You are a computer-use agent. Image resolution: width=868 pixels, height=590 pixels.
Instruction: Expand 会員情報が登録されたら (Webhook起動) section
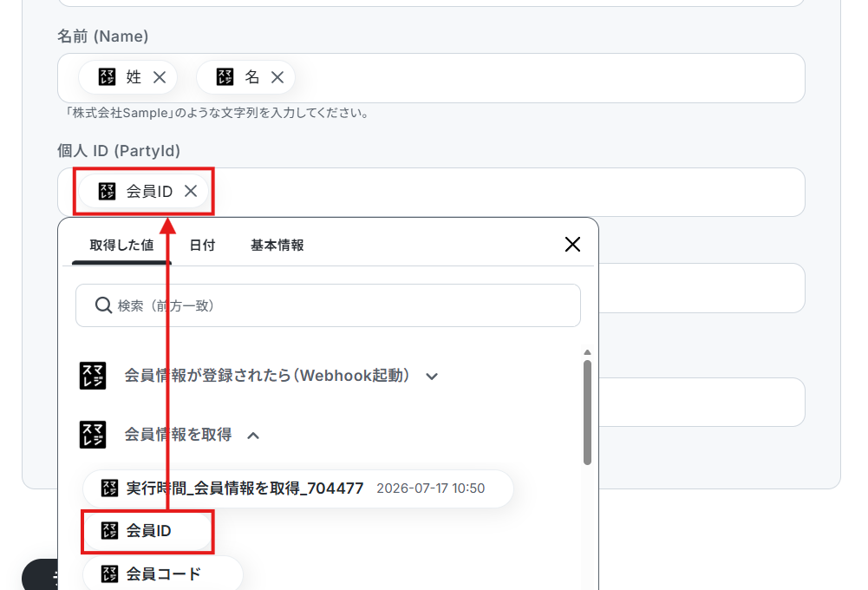coord(432,377)
